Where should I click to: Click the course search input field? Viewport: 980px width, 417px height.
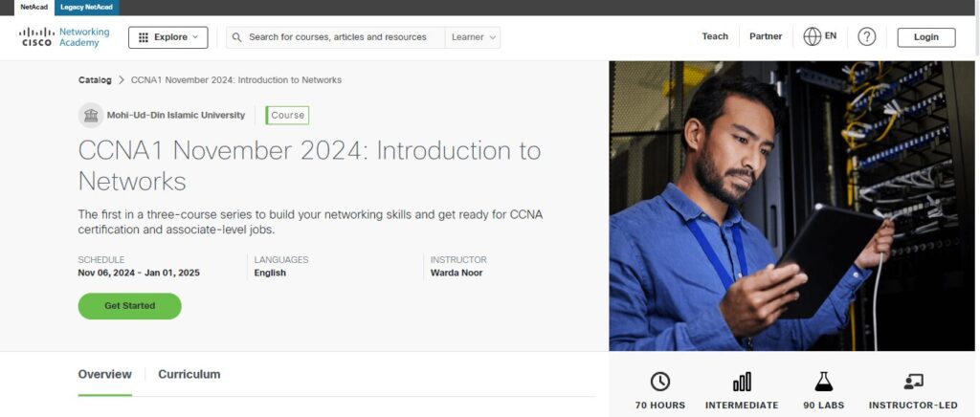[x=340, y=37]
